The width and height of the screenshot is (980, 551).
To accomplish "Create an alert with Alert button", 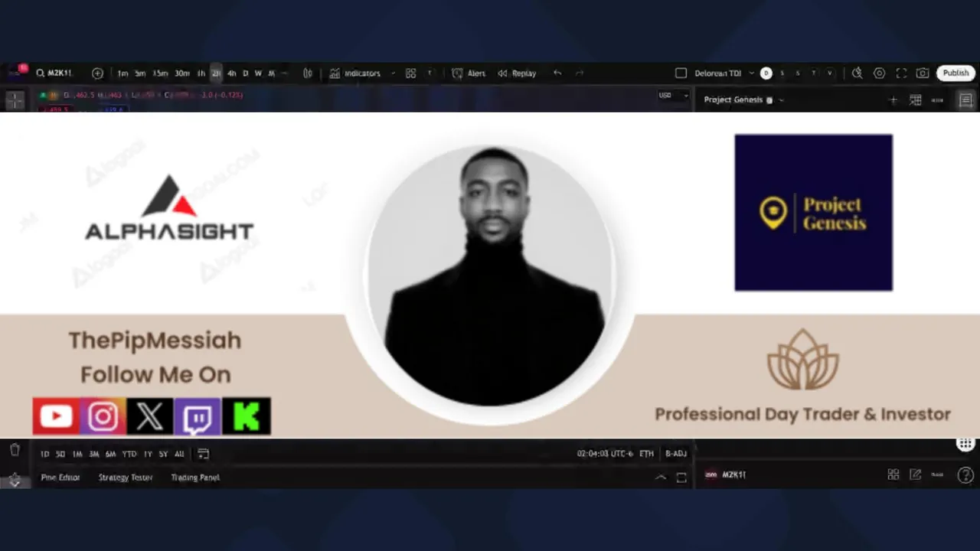I will pyautogui.click(x=469, y=73).
